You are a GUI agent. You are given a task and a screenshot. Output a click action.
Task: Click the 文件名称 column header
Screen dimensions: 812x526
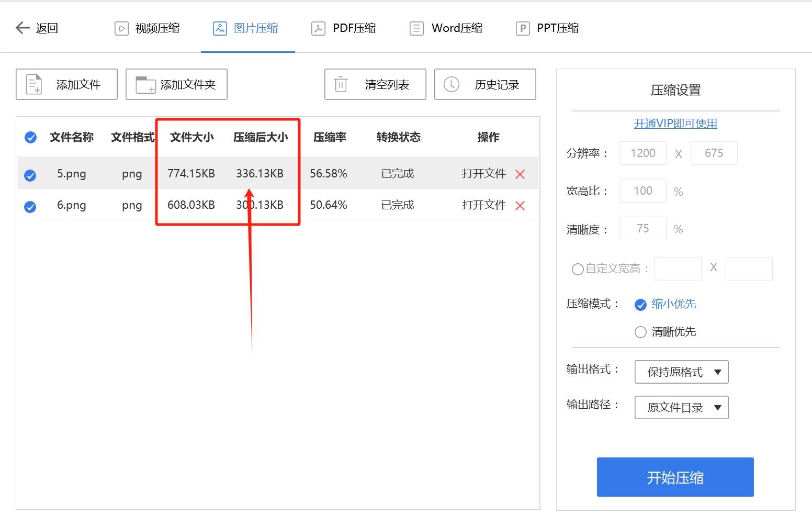[x=72, y=137]
